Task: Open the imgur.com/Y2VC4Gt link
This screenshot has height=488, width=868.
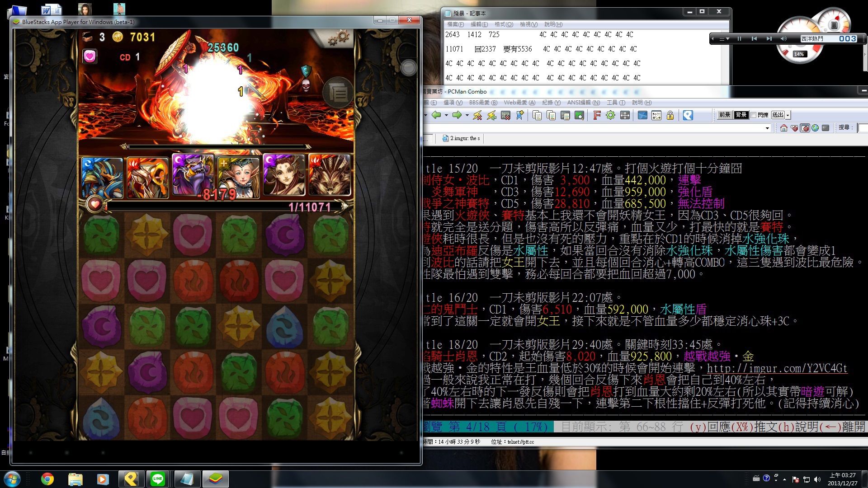Action: pyautogui.click(x=777, y=368)
